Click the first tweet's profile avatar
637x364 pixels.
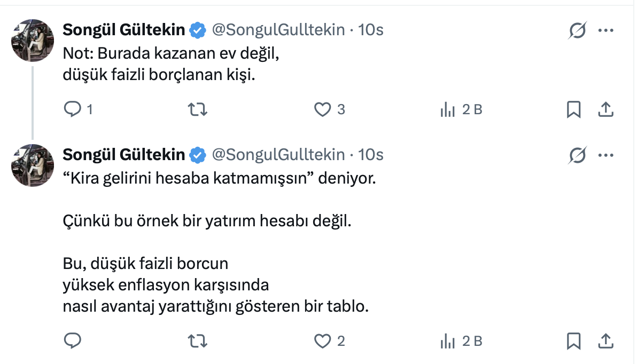coord(33,41)
